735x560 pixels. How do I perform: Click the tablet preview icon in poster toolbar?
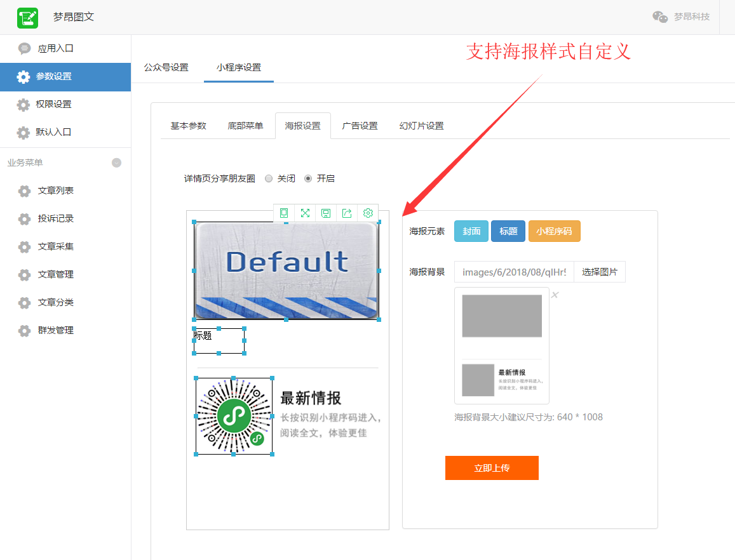pos(283,213)
